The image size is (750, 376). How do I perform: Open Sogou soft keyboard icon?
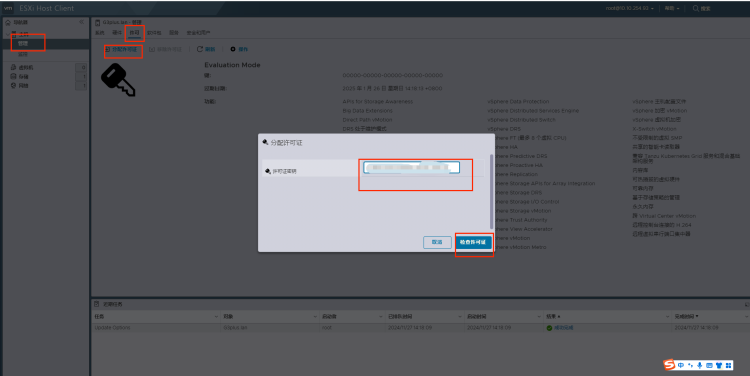coord(709,365)
